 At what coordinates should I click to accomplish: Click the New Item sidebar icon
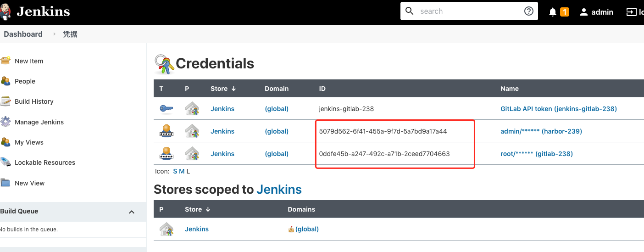[6, 61]
